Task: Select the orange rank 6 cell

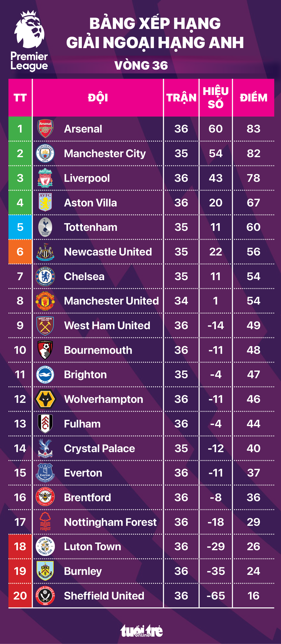Action: click(20, 252)
